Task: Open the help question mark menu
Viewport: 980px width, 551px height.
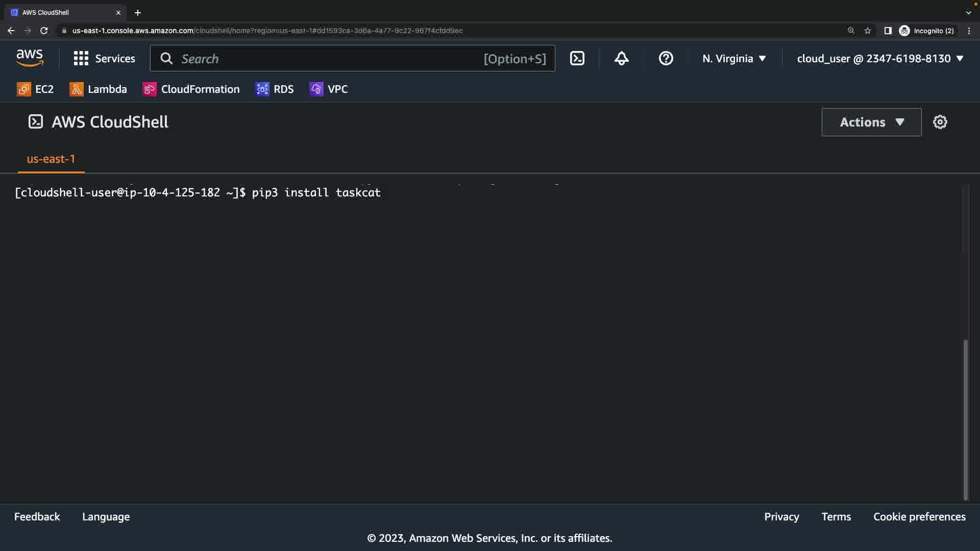Action: click(666, 59)
